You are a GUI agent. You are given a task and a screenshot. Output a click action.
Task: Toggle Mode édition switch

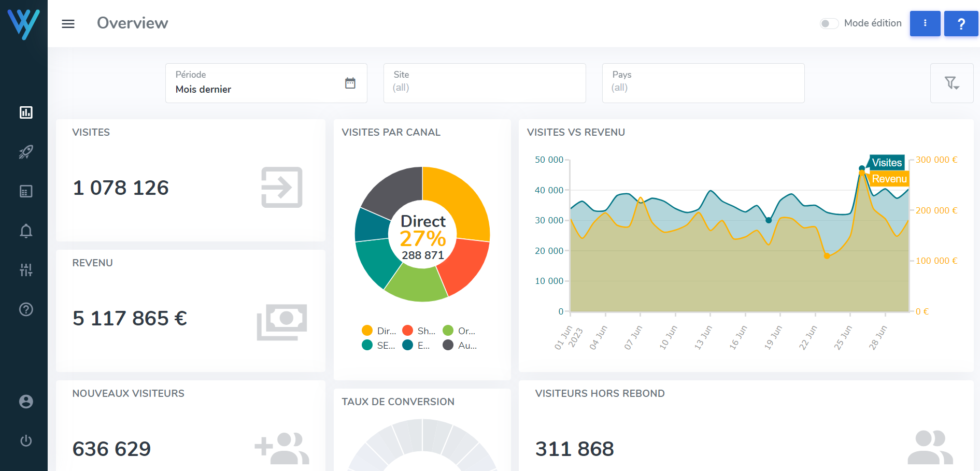[x=829, y=23]
